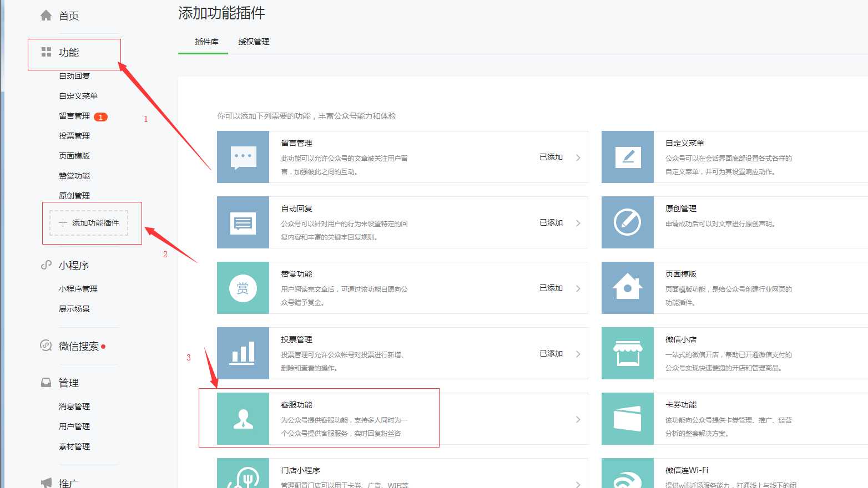Image resolution: width=868 pixels, height=488 pixels.
Task: Click the 微信搜索 icon in sidebar
Action: (x=46, y=345)
